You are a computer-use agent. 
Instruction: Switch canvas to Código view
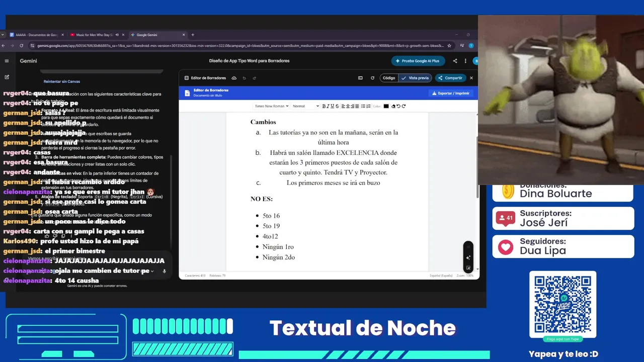pos(389,78)
